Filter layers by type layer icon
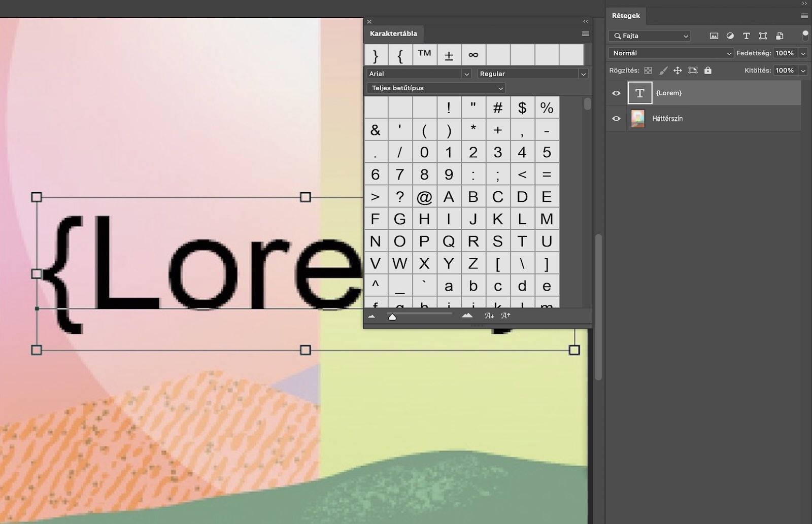Viewport: 812px width, 524px height. point(747,36)
